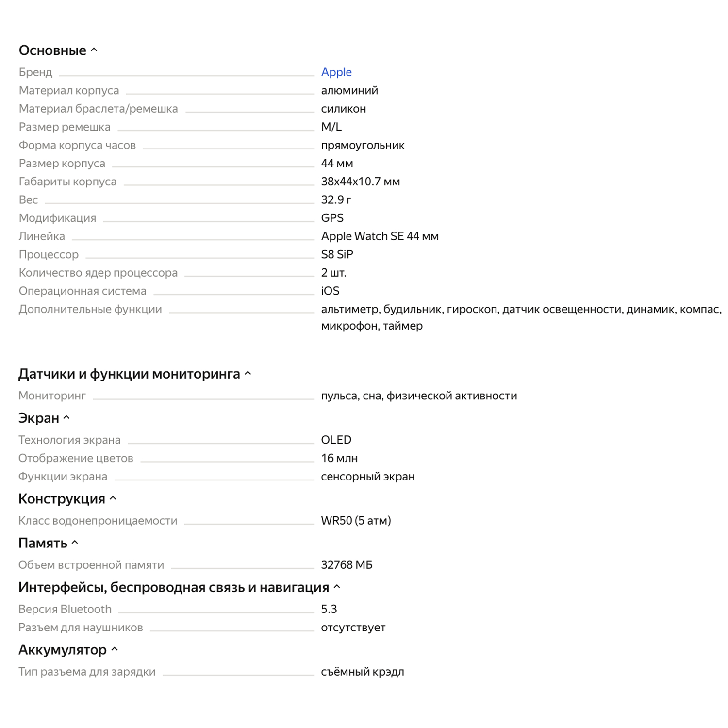This screenshot has height=728, width=728.
Task: Collapse the Конструкция section chevron
Action: 113,498
